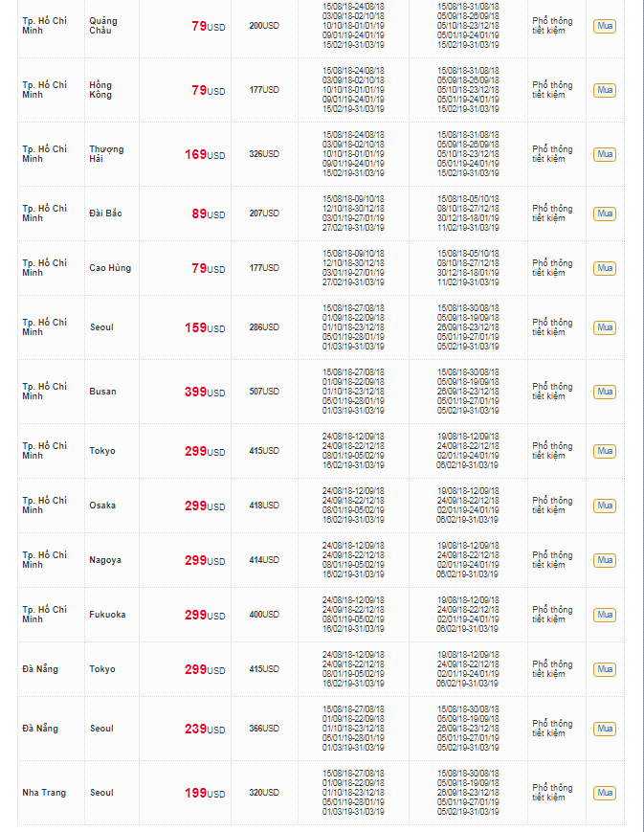This screenshot has height=832, width=644.
Task: Click Mua next to Cao Hùng
Action: pos(604,268)
